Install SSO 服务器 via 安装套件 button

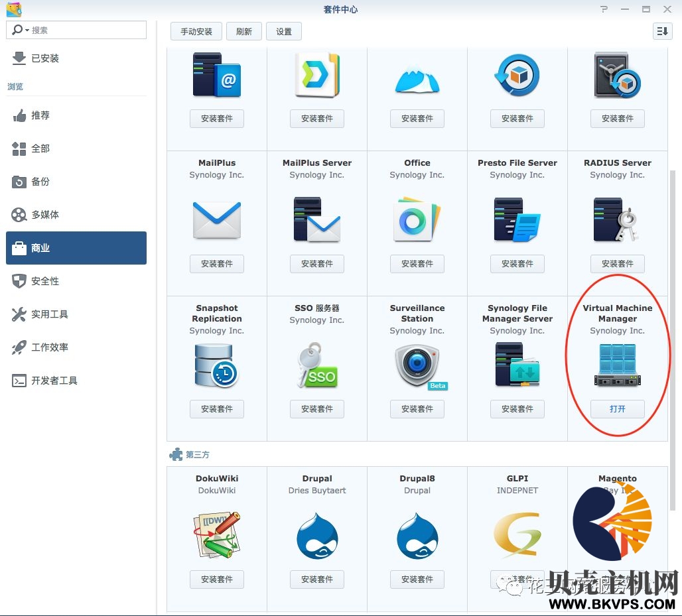317,409
